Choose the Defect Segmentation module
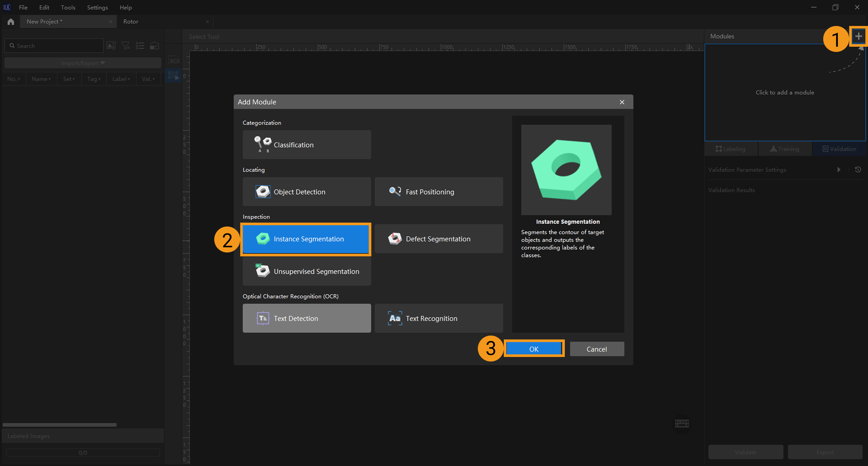The image size is (868, 466). [x=439, y=239]
